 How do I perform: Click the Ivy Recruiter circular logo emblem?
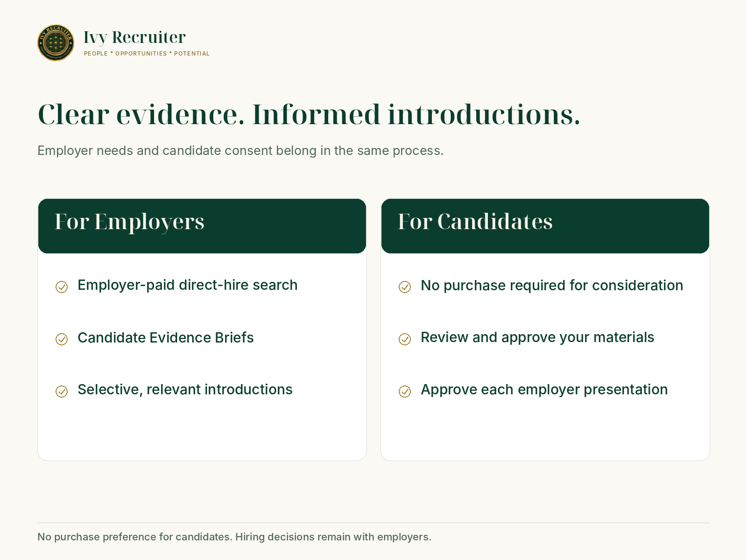click(56, 43)
